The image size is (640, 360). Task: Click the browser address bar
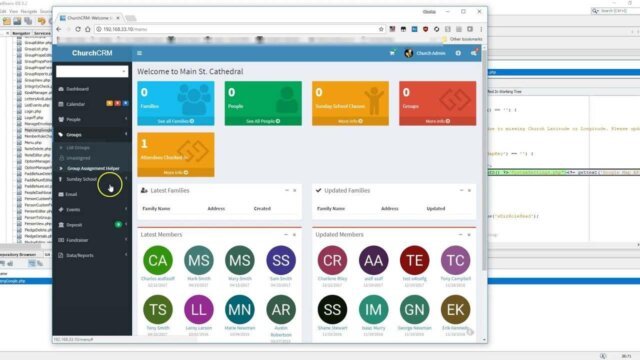239,29
